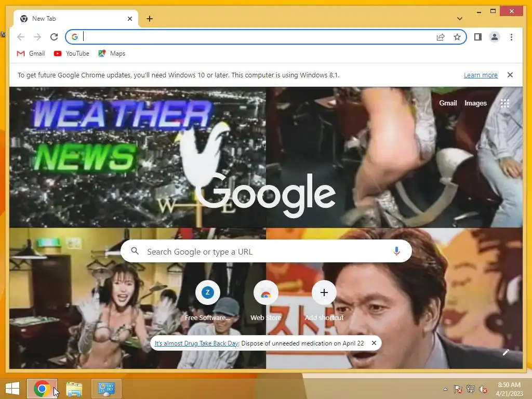
Task: Go forward using the forward arrow
Action: (x=37, y=37)
